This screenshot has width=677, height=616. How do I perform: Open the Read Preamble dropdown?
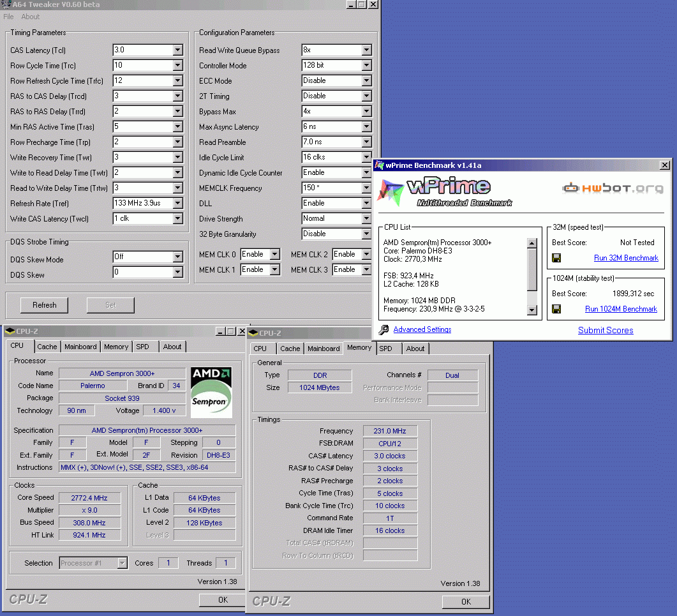click(366, 142)
